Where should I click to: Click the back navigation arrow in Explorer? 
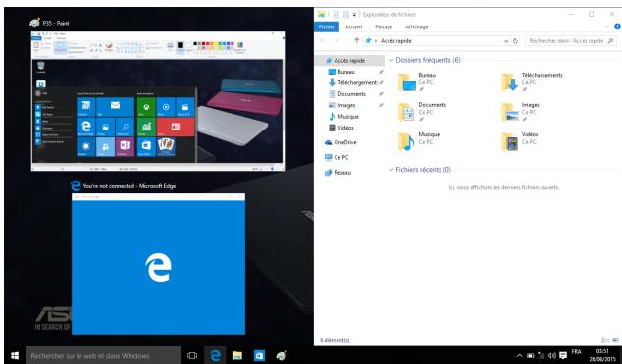[322, 40]
